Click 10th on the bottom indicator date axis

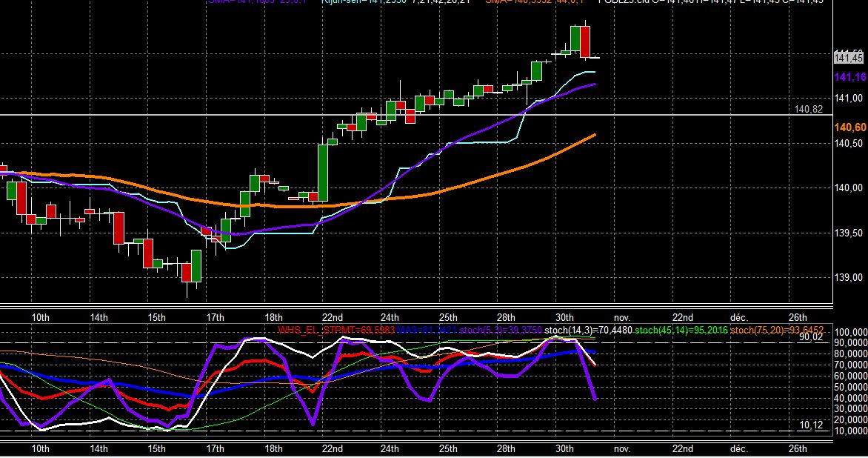(x=41, y=448)
